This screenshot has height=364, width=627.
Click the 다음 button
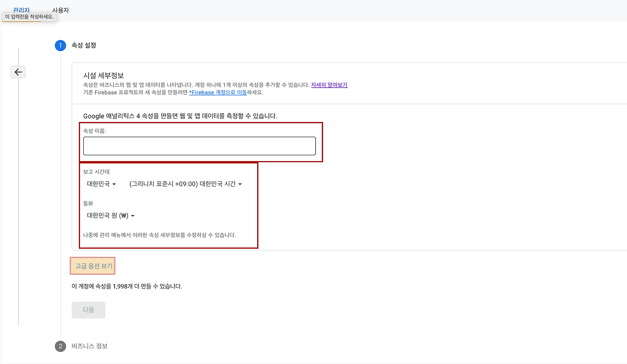click(x=88, y=310)
